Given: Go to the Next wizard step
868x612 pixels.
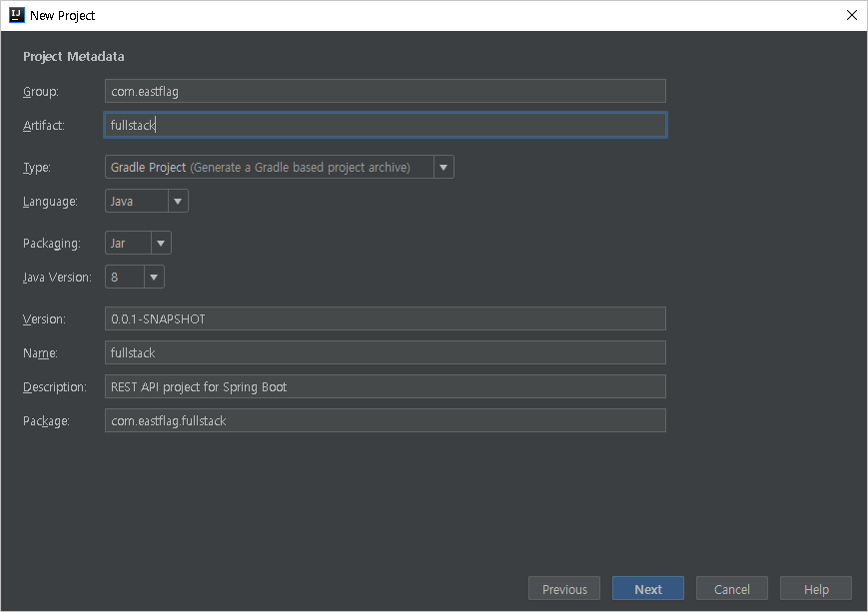Looking at the screenshot, I should click(x=647, y=589).
